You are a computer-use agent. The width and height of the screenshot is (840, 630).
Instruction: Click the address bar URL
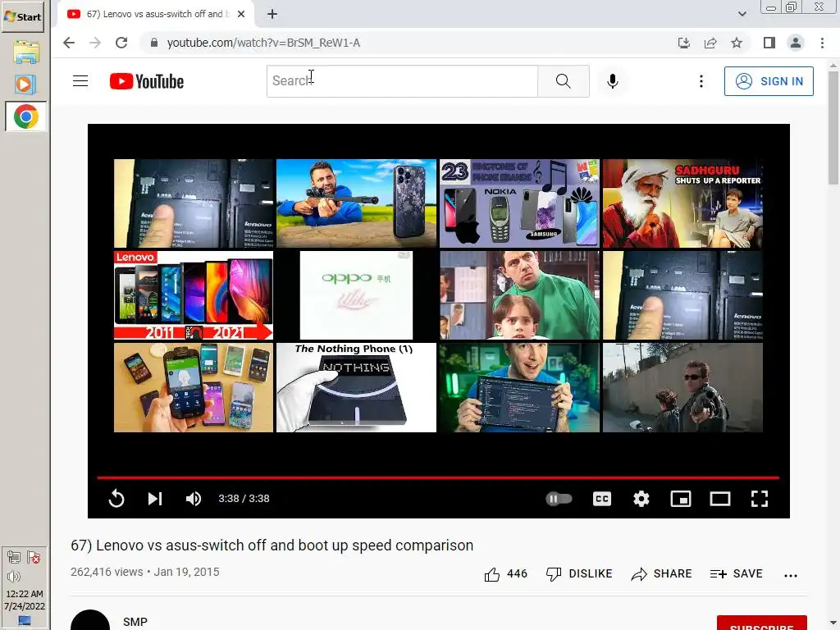pos(263,43)
